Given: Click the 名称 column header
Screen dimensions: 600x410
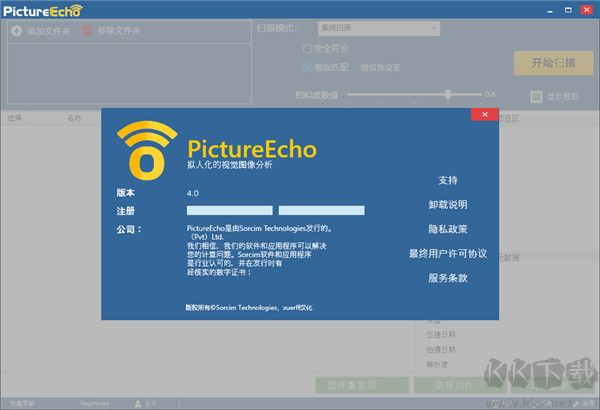Looking at the screenshot, I should tap(74, 118).
